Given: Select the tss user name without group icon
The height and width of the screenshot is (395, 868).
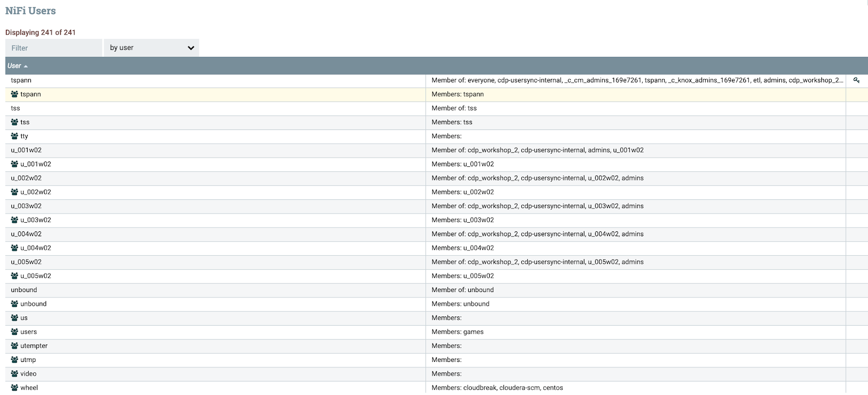Looking at the screenshot, I should 15,108.
